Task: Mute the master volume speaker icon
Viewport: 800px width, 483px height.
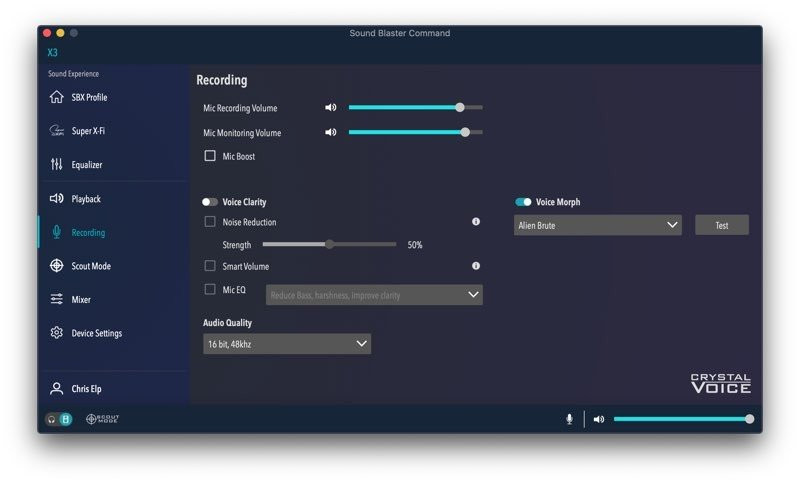Action: click(598, 419)
